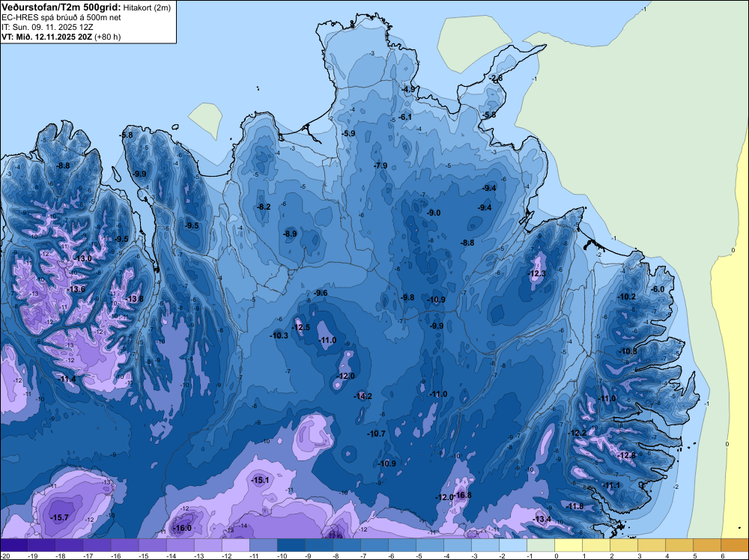749x560 pixels.
Task: Click the -9.8 temperature value
Action: (x=407, y=297)
